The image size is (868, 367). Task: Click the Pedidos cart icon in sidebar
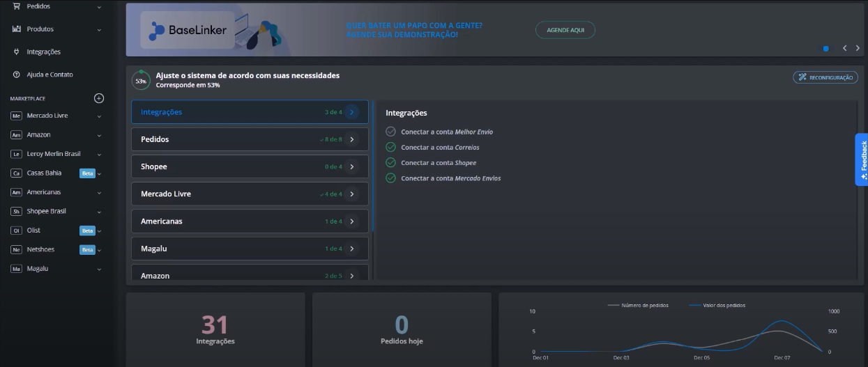click(17, 6)
